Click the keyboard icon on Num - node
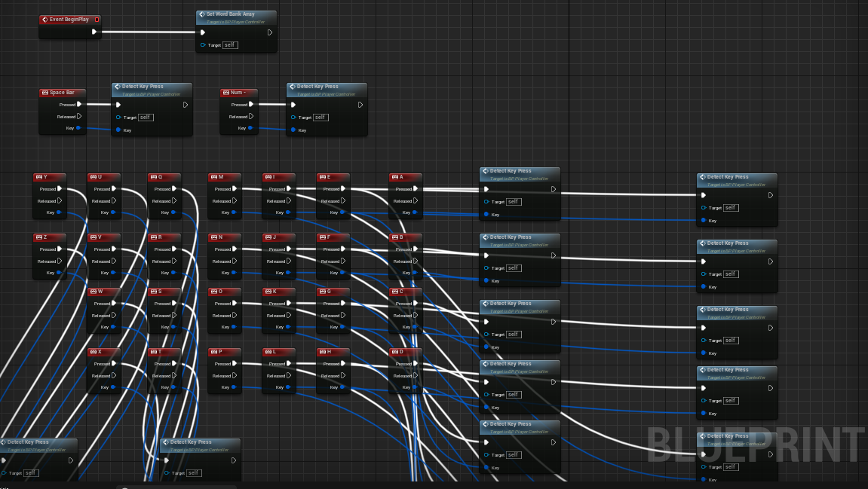Viewport: 868px width, 489px height. 225,93
